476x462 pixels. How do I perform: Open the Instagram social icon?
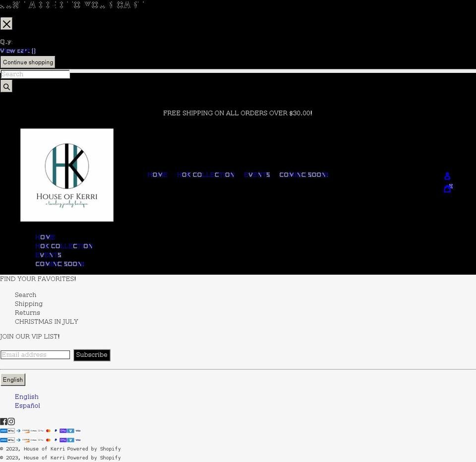click(11, 421)
